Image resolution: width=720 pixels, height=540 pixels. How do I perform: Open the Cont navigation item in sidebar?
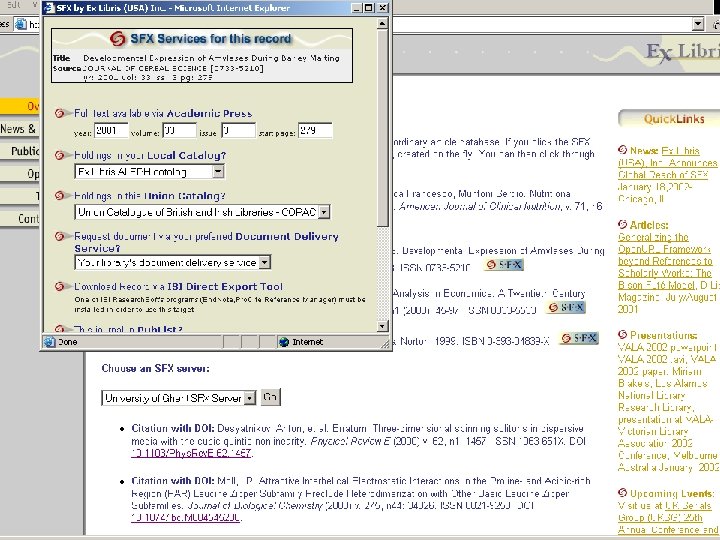click(x=20, y=219)
